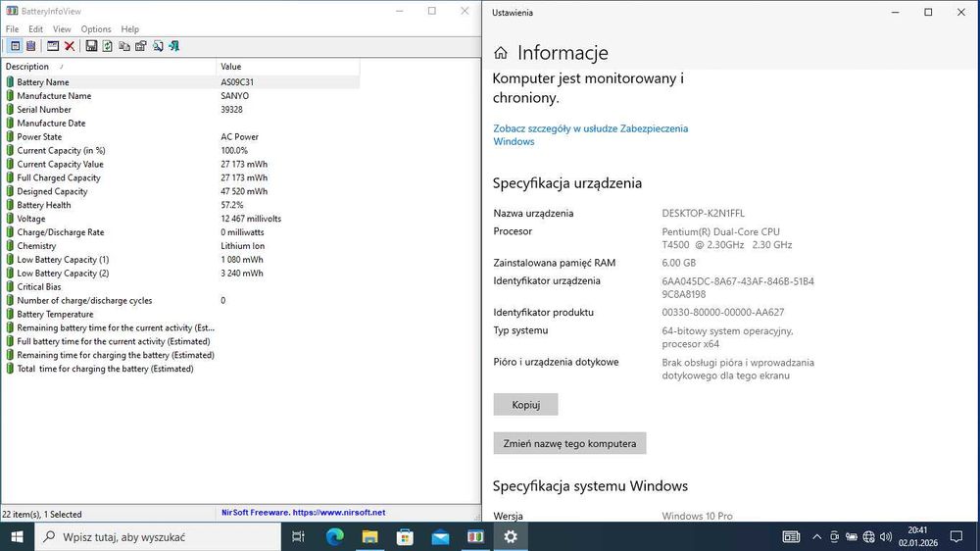Save selected items with the floppy disk icon
The width and height of the screenshot is (980, 551).
coord(91,46)
